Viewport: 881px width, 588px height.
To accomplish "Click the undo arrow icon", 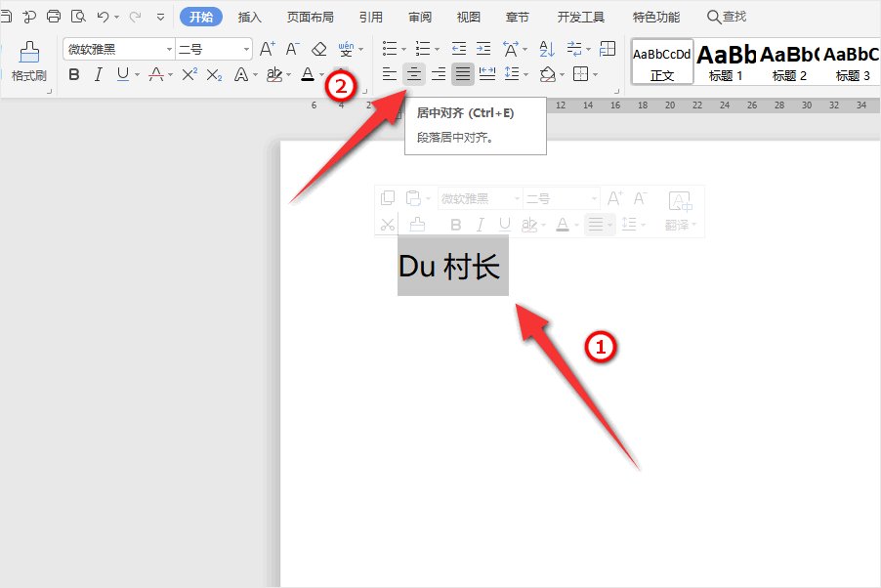I will tap(103, 17).
